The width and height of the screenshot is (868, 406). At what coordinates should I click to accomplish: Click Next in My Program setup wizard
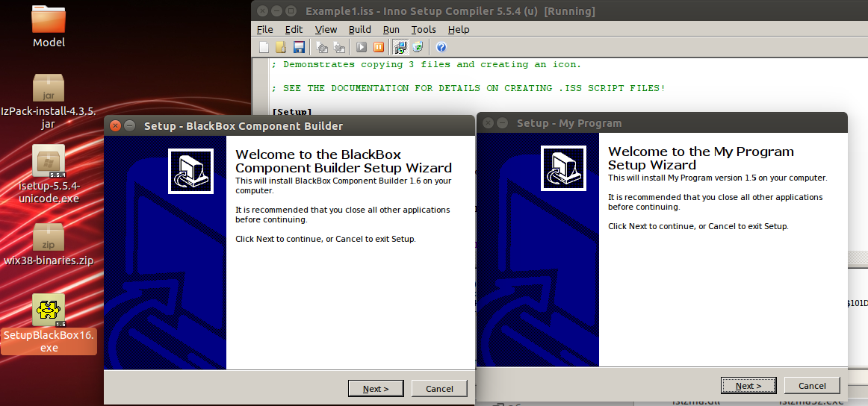pyautogui.click(x=748, y=385)
